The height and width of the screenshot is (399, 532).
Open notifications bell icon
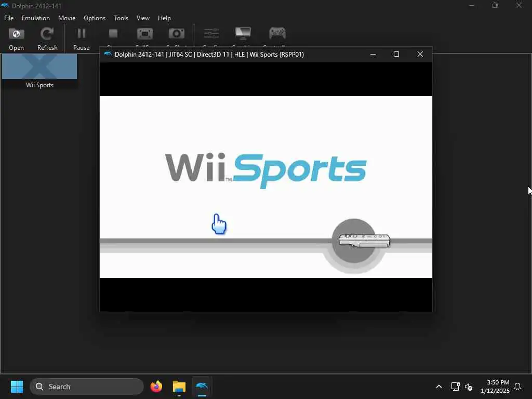coord(517,387)
